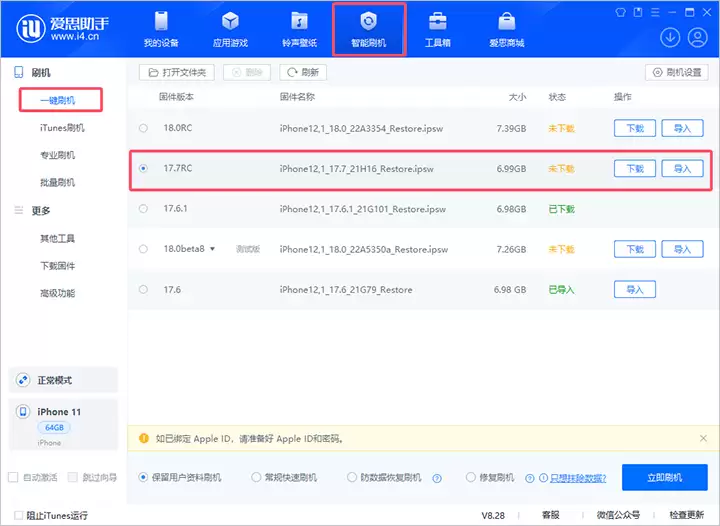Dismiss the Apple ID warning banner
720x526 pixels.
703,438
